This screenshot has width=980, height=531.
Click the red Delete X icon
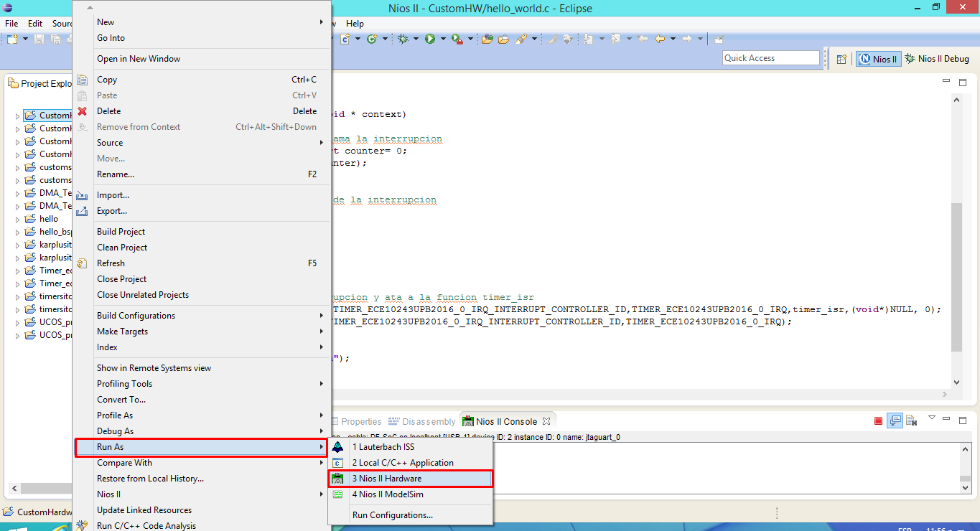point(82,111)
